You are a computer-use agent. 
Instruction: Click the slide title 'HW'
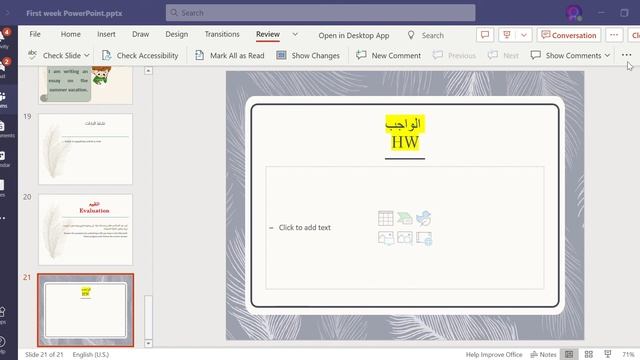click(405, 142)
